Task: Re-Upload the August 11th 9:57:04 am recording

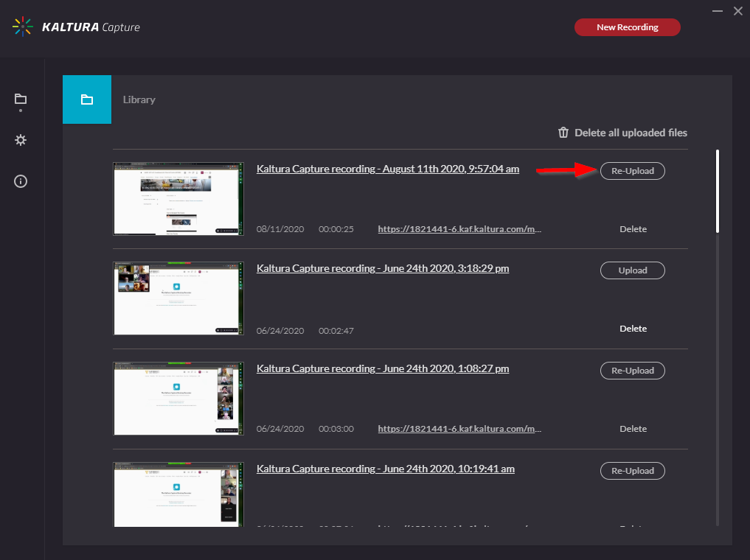Action: pos(632,170)
